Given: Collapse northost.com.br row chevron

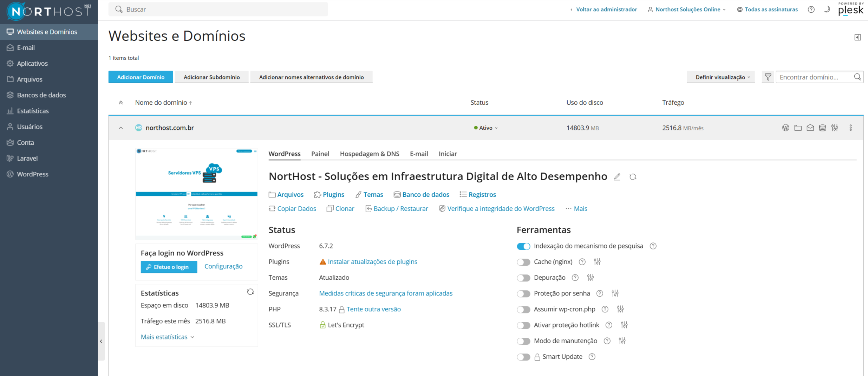Looking at the screenshot, I should (x=121, y=128).
